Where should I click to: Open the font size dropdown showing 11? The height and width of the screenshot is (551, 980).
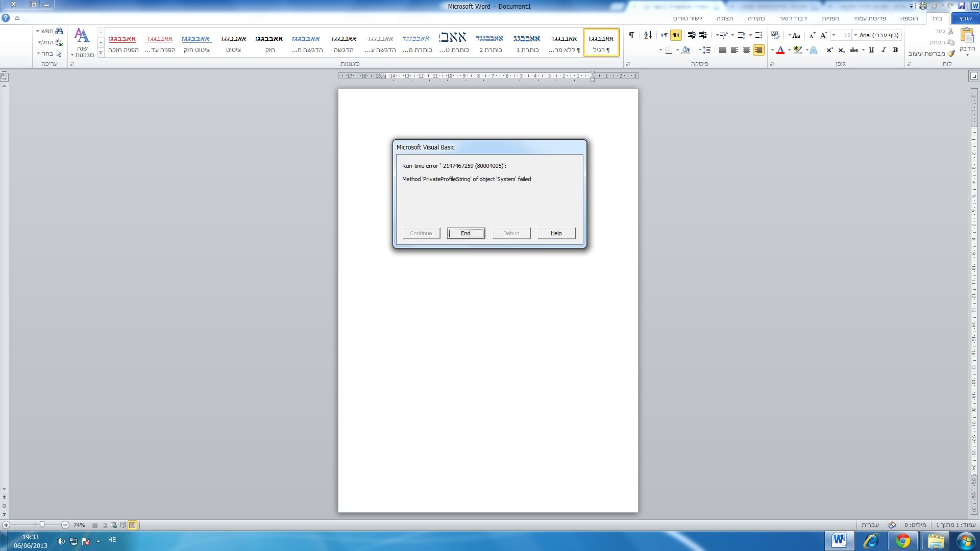click(834, 35)
